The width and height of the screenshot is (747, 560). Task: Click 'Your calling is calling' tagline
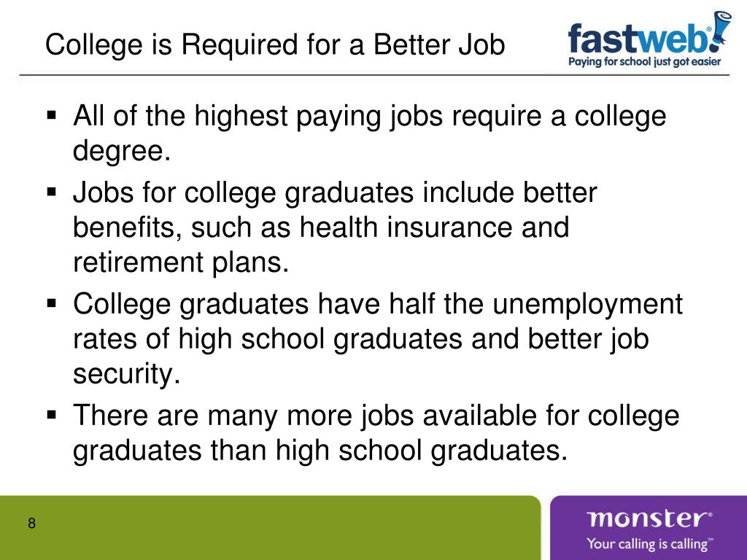pos(649,543)
